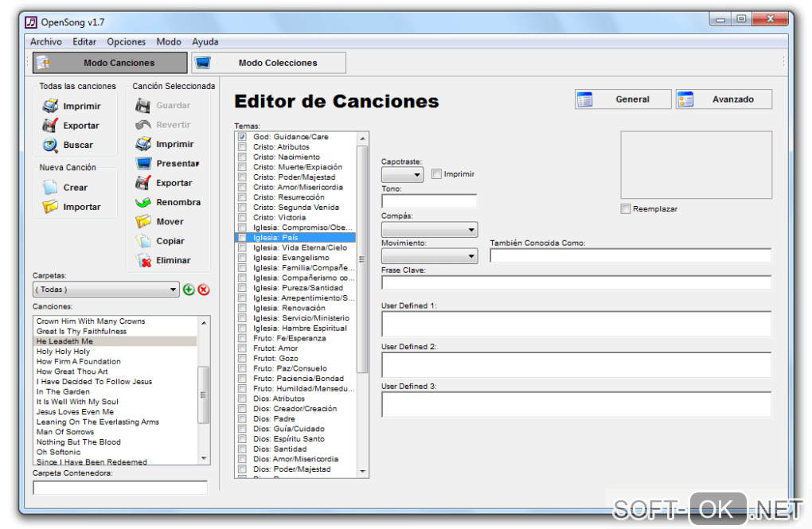Click the Crear new song icon

(50, 188)
